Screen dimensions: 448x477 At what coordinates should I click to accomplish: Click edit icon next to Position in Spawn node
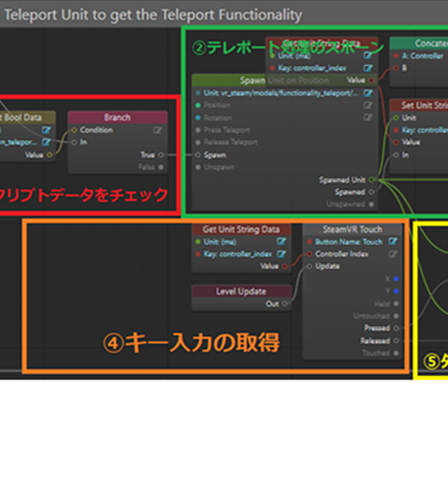click(x=368, y=105)
